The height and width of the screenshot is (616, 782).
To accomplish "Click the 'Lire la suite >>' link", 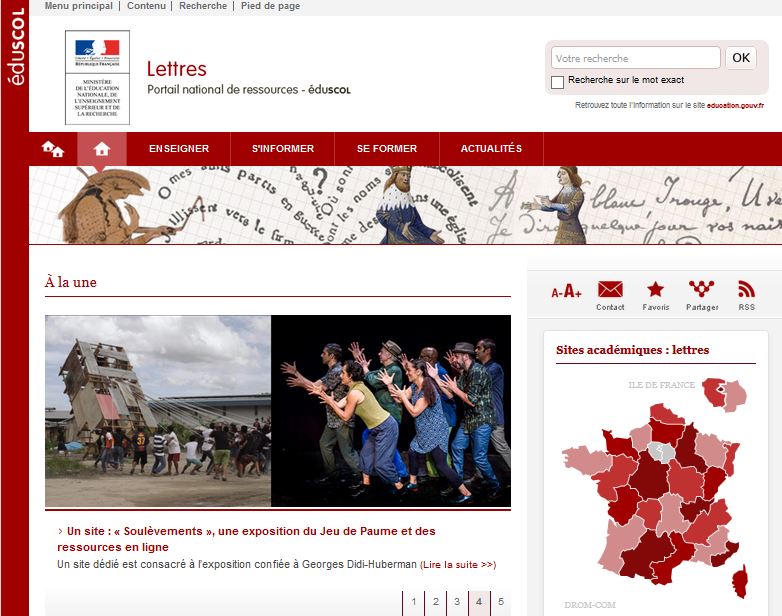I will point(459,565).
